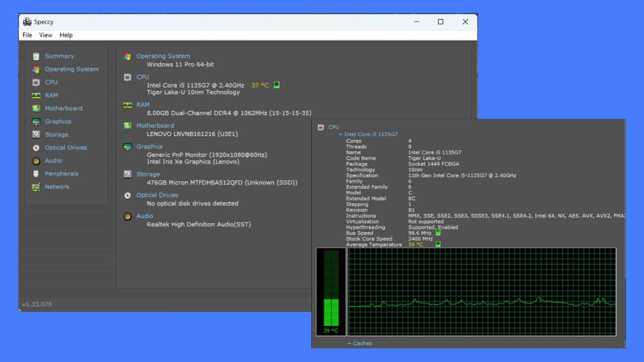
Task: Open the Operating System heading link in summary
Action: (163, 56)
